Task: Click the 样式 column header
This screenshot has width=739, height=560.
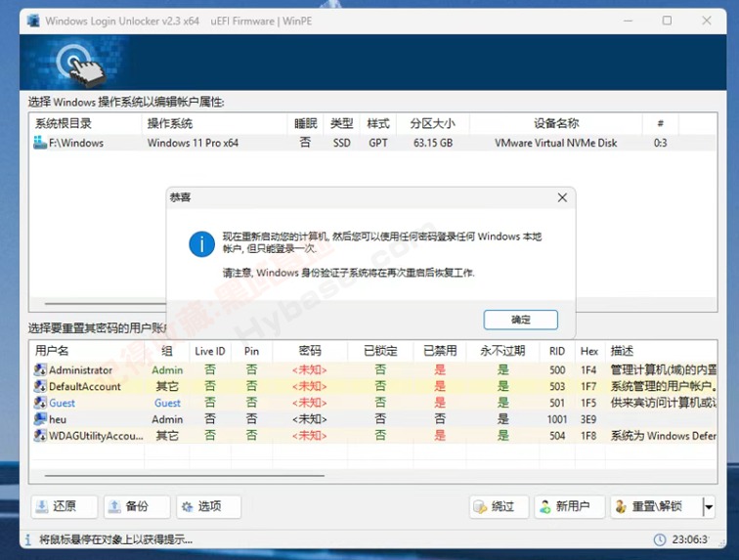Action: tap(378, 123)
